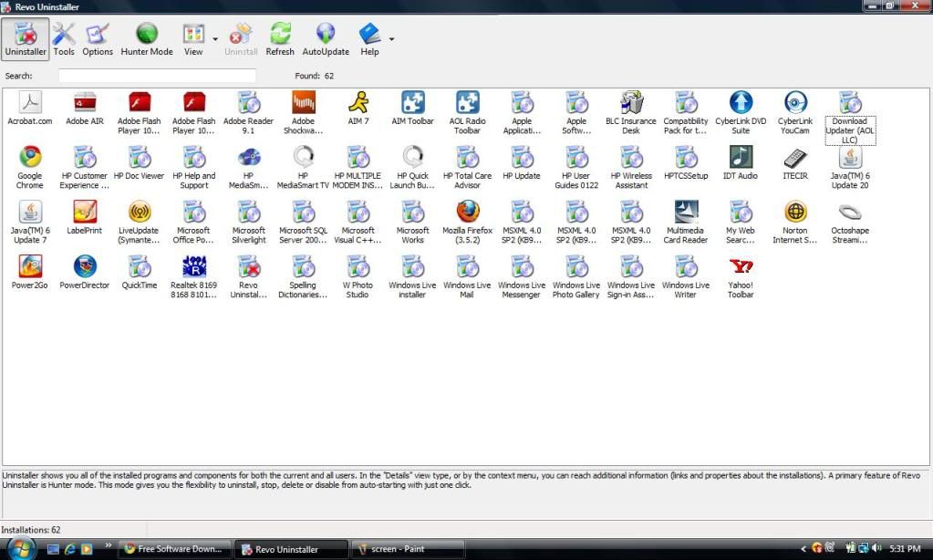Screen dimensions: 933x560
Task: Click the View toolbar button
Action: click(x=193, y=39)
